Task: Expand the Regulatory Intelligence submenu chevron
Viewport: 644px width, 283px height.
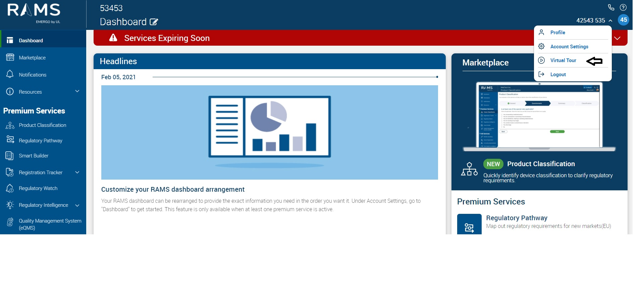Action: 77,205
